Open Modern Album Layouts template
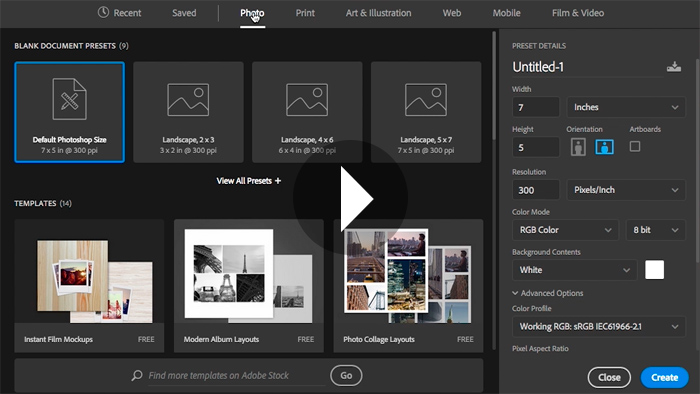 [x=249, y=286]
